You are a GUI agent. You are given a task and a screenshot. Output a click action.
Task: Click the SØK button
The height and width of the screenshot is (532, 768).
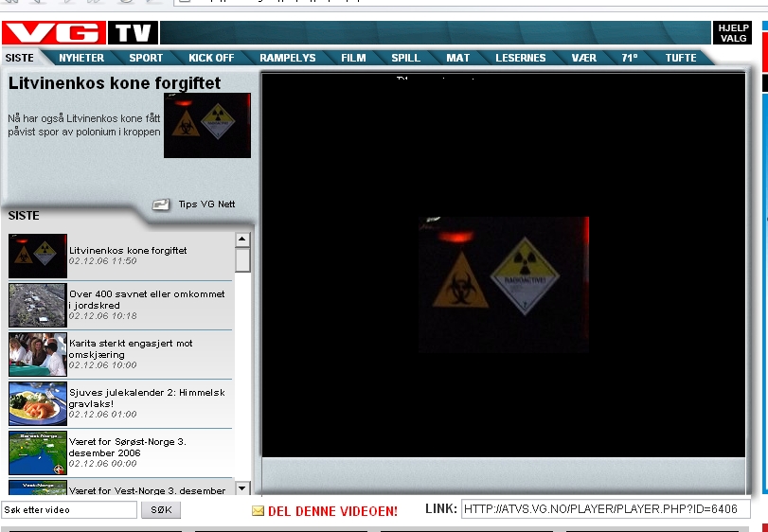coord(161,510)
